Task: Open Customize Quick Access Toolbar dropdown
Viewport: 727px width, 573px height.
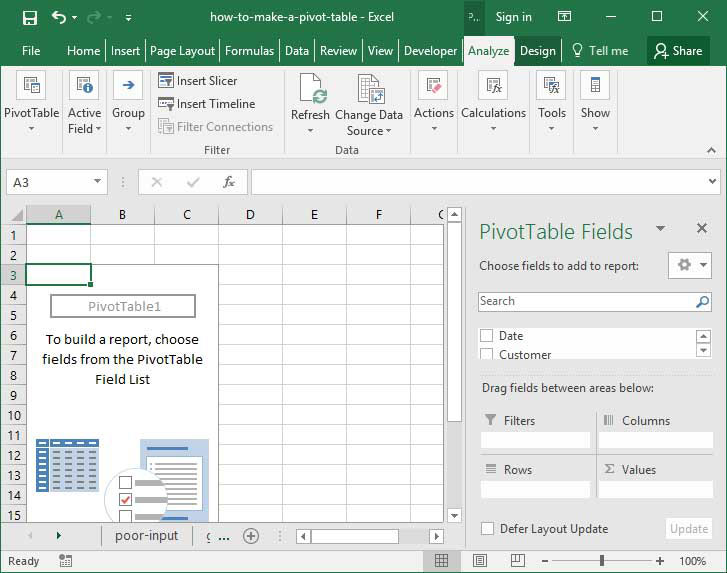Action: 128,18
